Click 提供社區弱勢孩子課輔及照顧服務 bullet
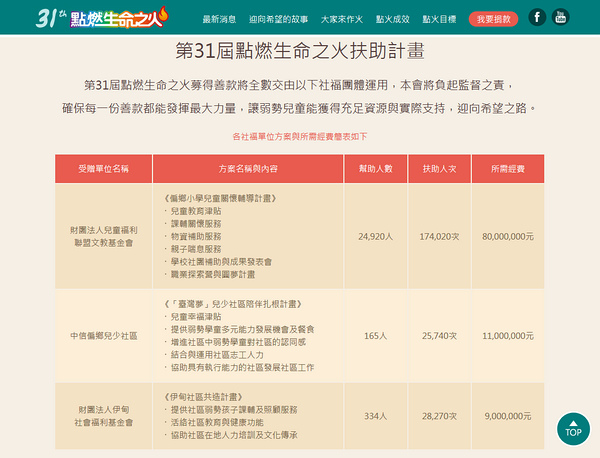600x458 pixels. coord(234,410)
